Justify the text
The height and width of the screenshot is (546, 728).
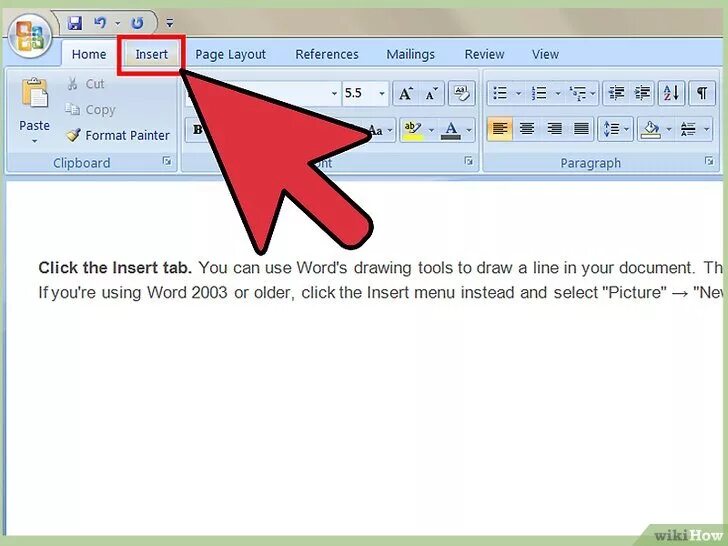tap(581, 129)
